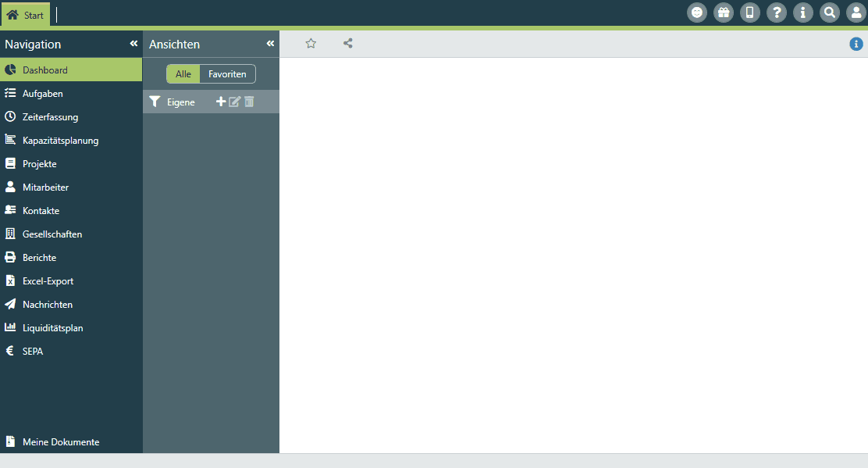The image size is (868, 468).
Task: Add a new view with plus icon
Action: click(221, 102)
